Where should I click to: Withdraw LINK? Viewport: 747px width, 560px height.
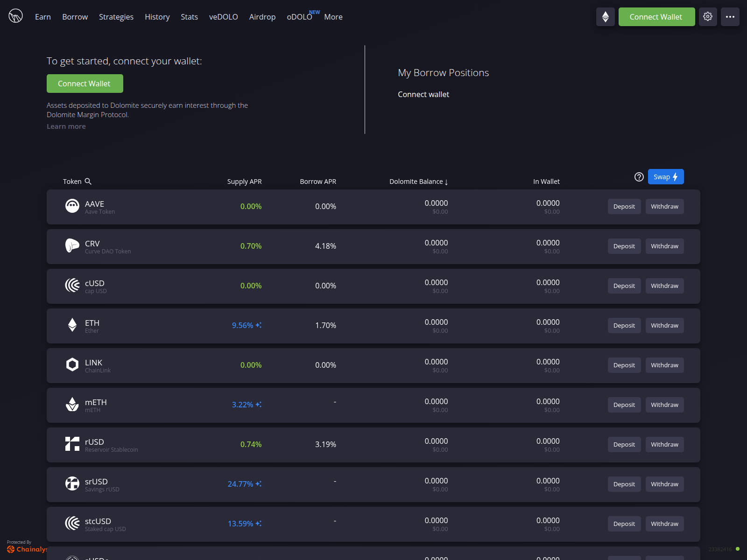[665, 365]
